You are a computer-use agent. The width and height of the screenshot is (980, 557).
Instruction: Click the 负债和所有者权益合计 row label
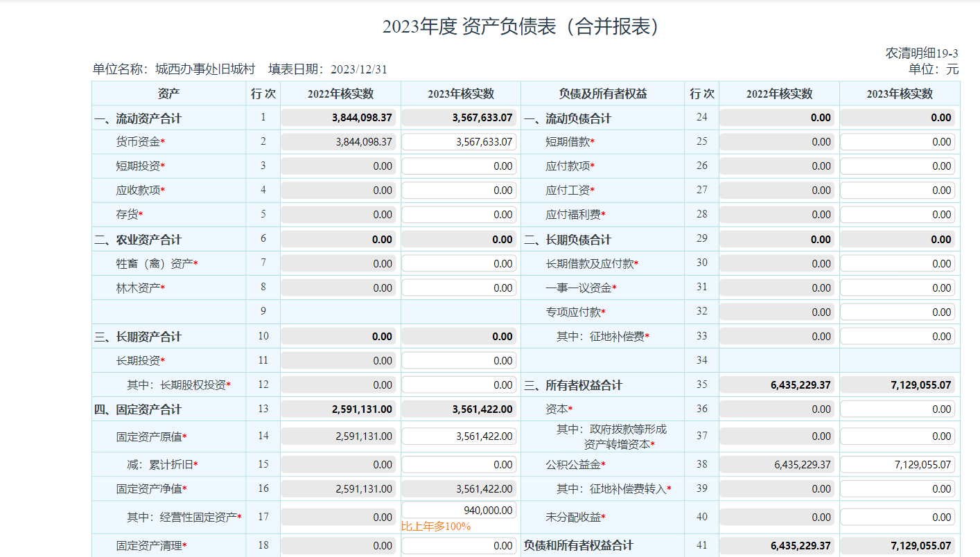579,546
